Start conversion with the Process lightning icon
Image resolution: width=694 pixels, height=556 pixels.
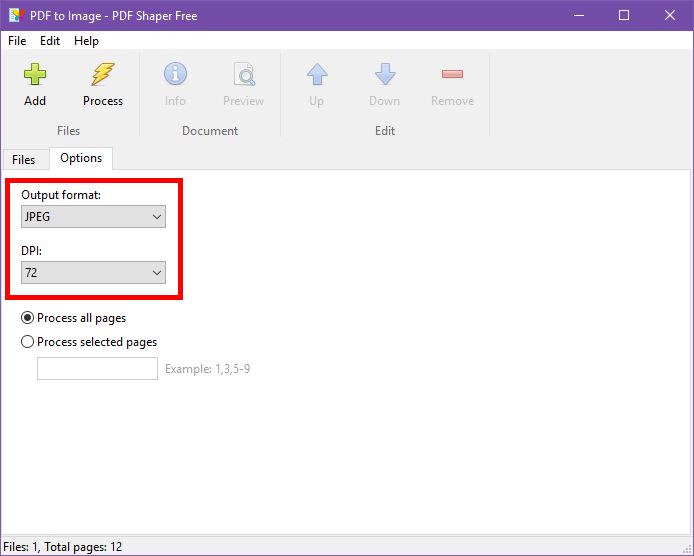(103, 74)
